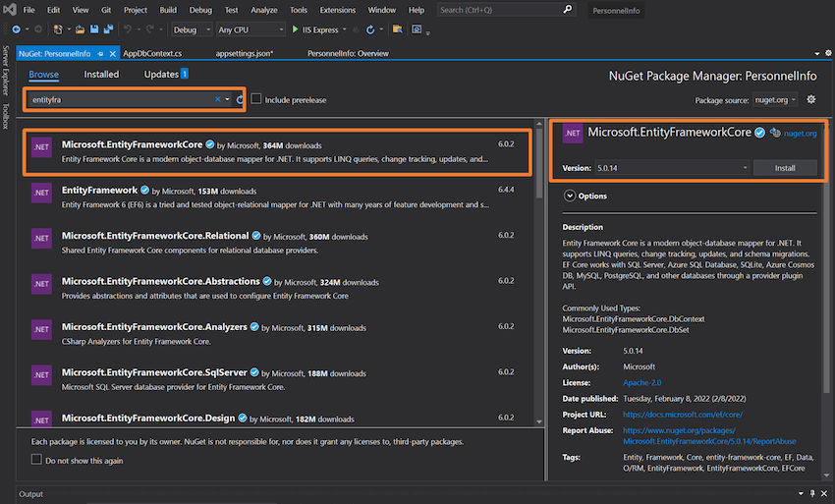This screenshot has height=504, width=835.
Task: Click the browser refresh icon in the toolbar
Action: 370,29
